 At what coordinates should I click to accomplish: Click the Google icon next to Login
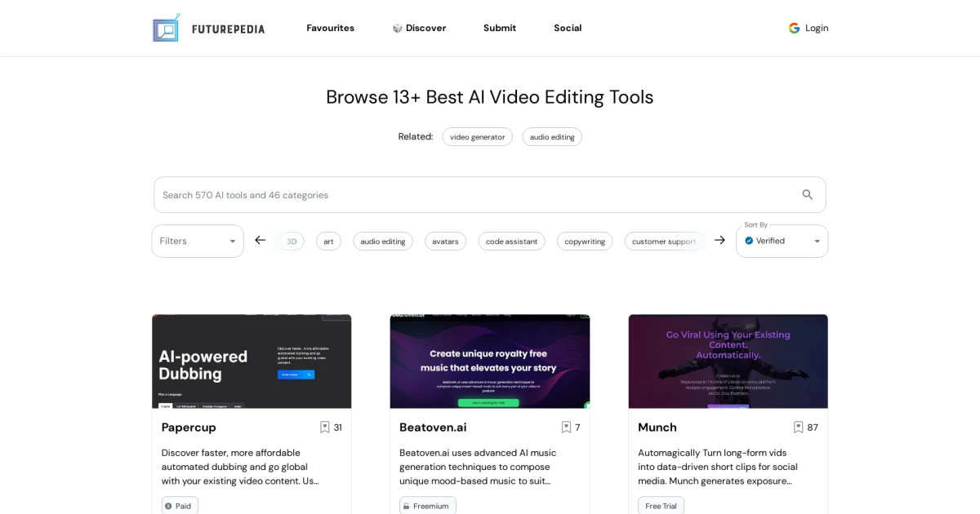[793, 27]
